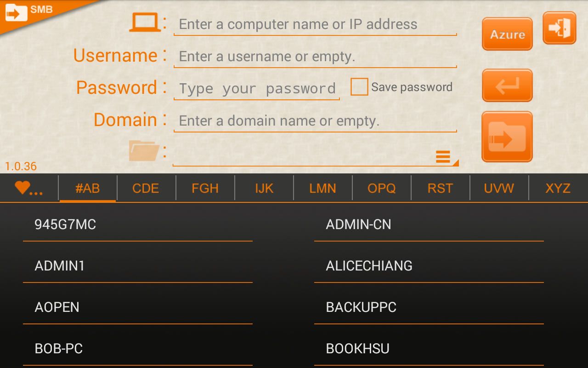The height and width of the screenshot is (368, 588).
Task: Select the XYZ tab
Action: point(558,188)
